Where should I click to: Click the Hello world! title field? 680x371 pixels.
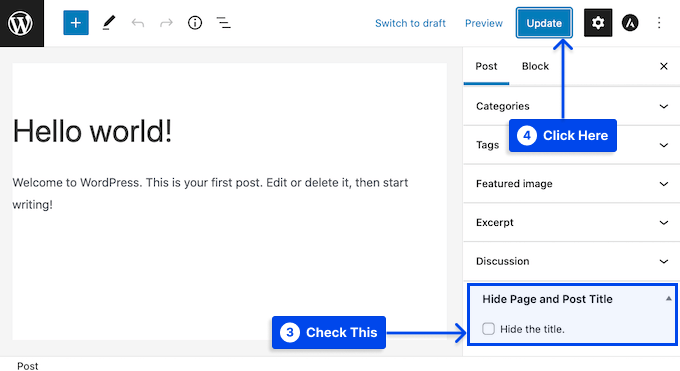click(x=92, y=131)
